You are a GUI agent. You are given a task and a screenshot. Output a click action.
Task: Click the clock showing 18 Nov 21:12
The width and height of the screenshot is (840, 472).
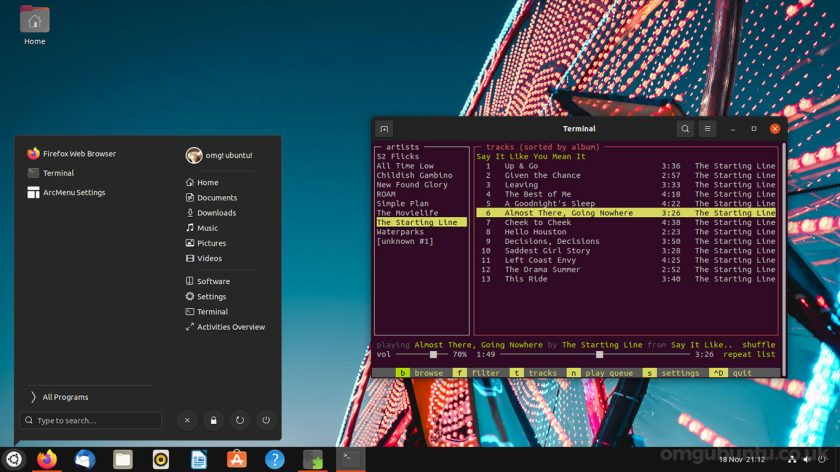pyautogui.click(x=742, y=459)
